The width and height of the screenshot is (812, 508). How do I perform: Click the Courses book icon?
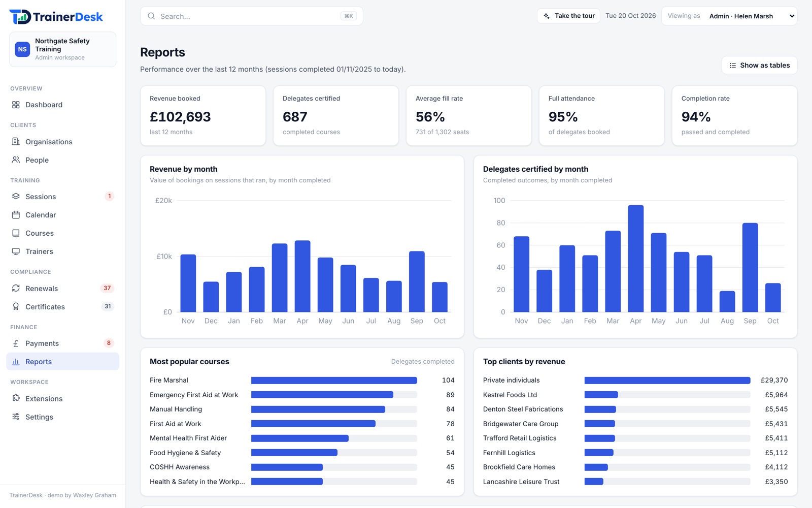click(16, 233)
